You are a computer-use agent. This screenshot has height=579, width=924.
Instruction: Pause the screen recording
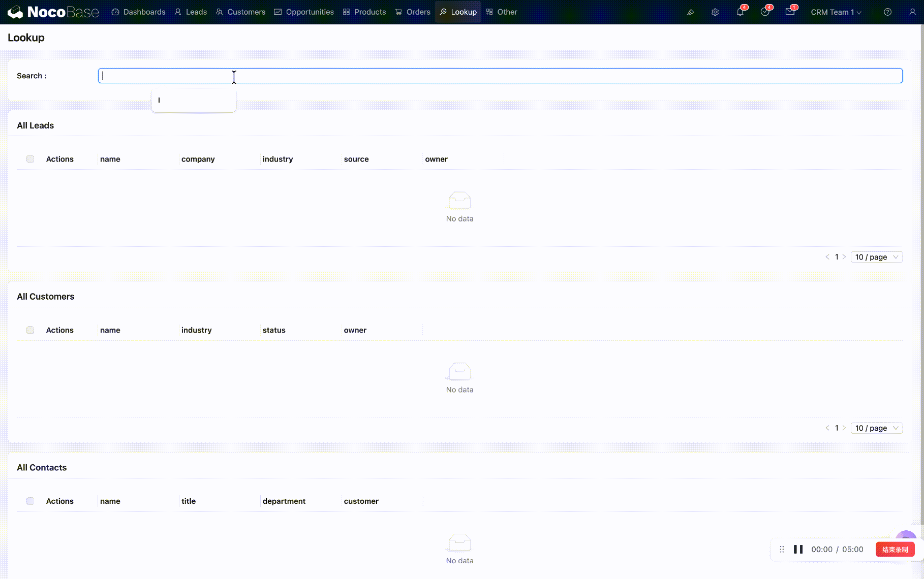click(x=798, y=550)
